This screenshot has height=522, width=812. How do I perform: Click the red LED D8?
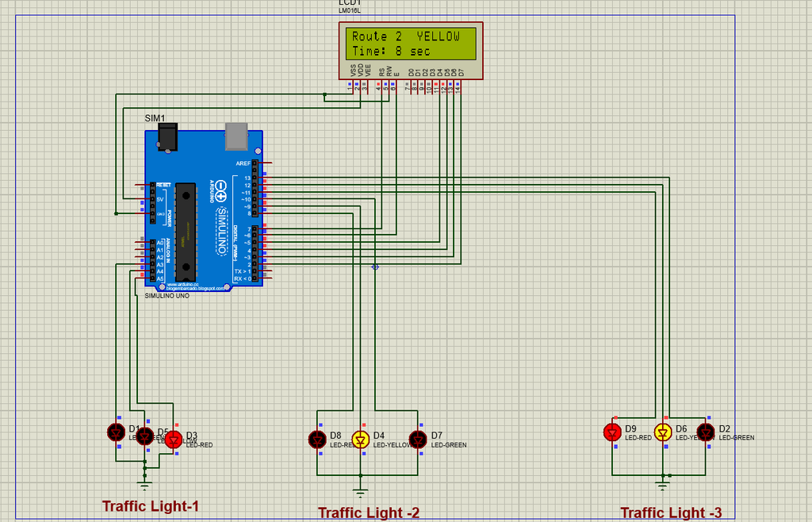click(x=317, y=439)
